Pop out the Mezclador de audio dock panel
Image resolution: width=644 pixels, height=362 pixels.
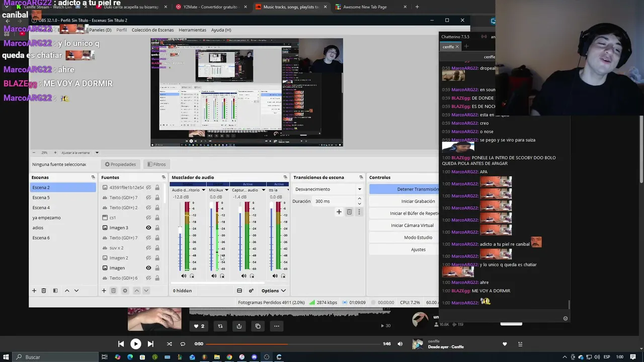pos(285,177)
